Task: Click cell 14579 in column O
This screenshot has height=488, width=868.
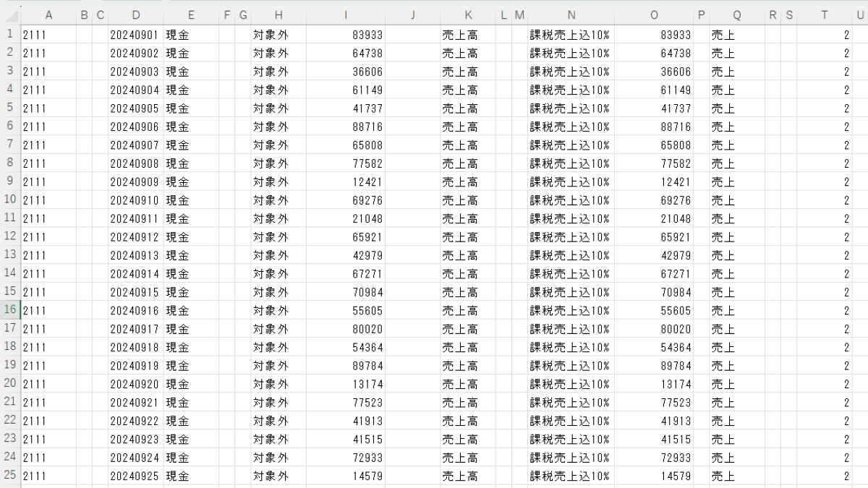Action: click(x=654, y=476)
